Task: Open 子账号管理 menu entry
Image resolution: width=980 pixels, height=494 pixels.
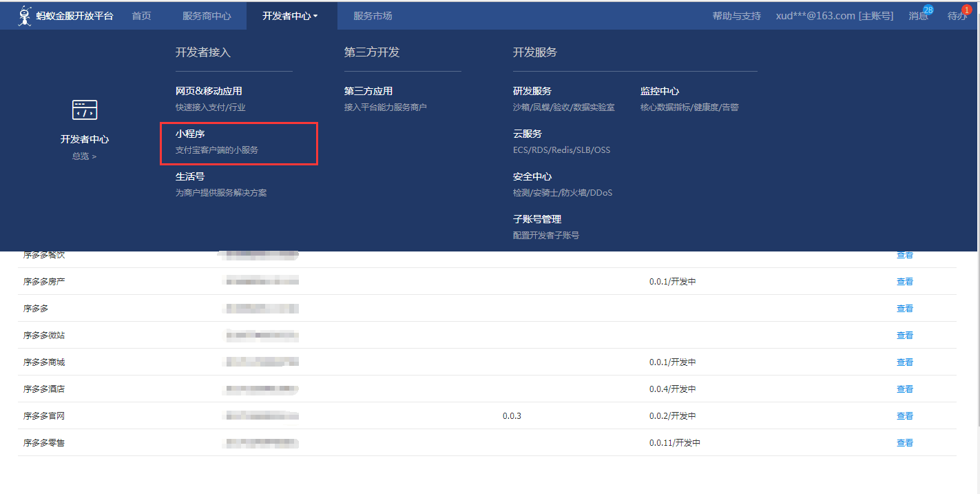Action: tap(537, 219)
